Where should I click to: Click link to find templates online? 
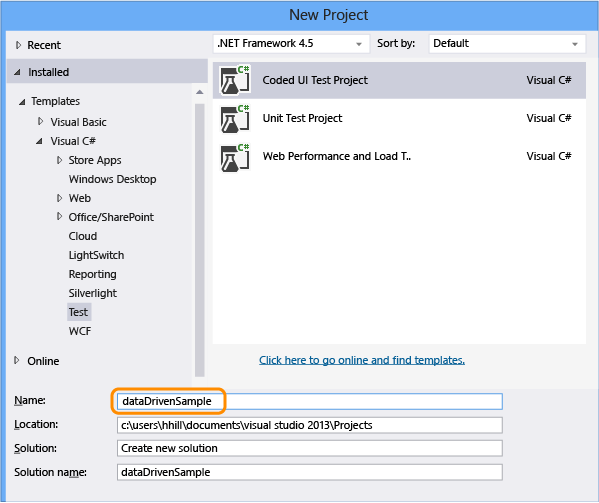tap(362, 360)
